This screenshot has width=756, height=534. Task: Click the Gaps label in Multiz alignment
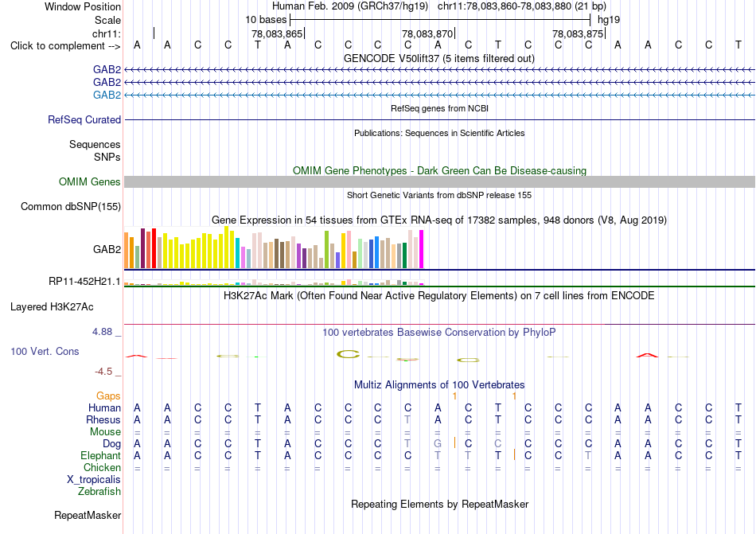click(x=108, y=396)
